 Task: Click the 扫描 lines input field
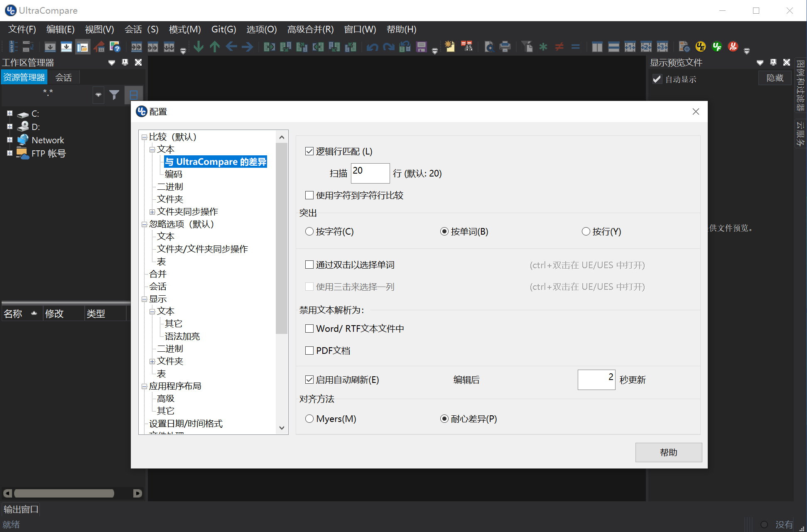point(370,173)
